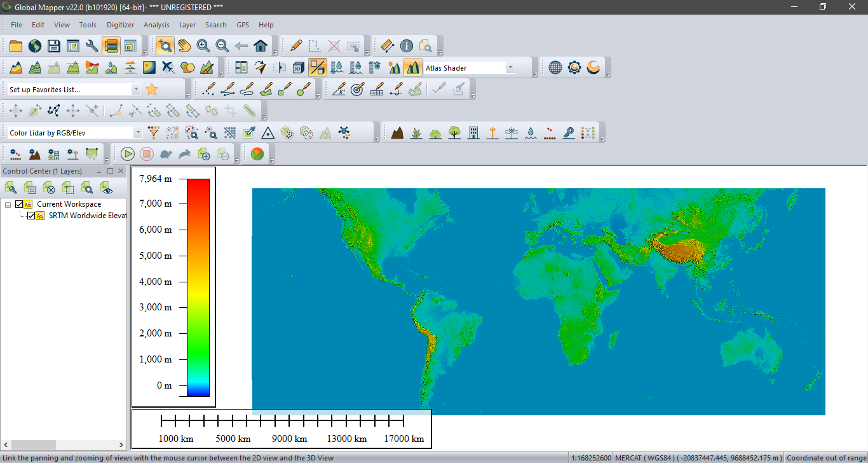868x463 pixels.
Task: Open the Help menu
Action: (x=266, y=25)
